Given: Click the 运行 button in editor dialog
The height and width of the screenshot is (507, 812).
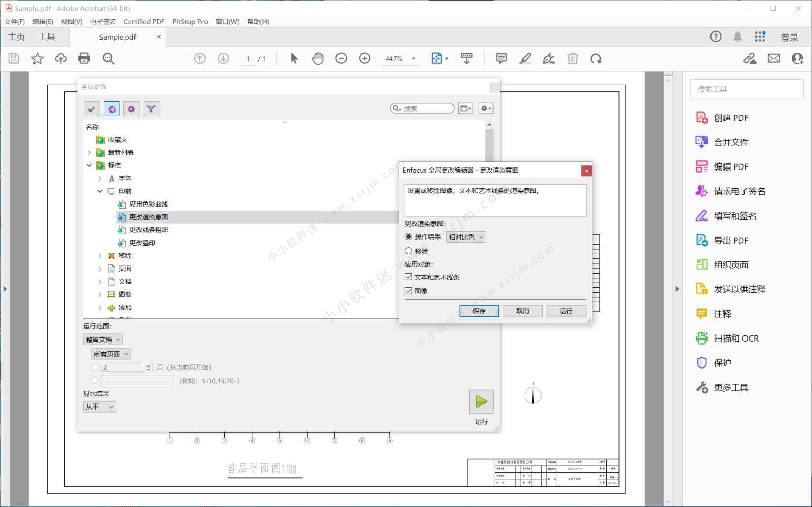Looking at the screenshot, I should click(566, 311).
